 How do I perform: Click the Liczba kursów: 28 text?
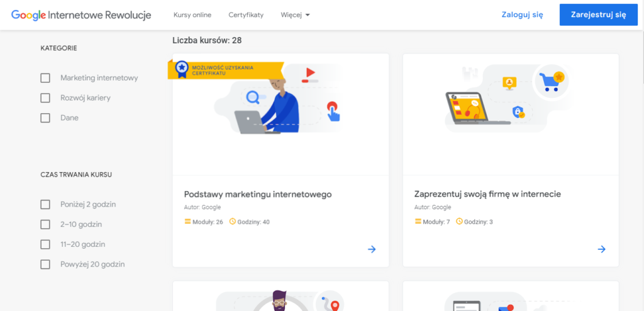[207, 40]
